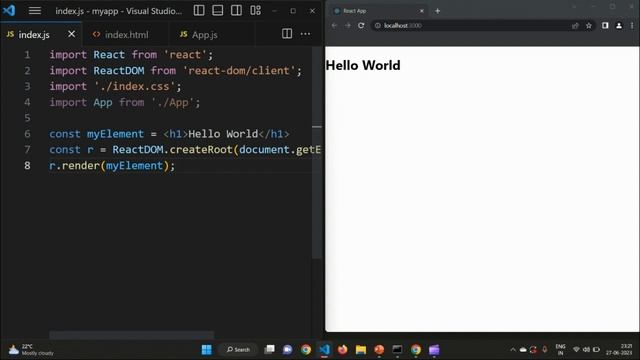Open editor More Actions ellipsis menu
Viewport: 640px width, 360px height.
(305, 34)
